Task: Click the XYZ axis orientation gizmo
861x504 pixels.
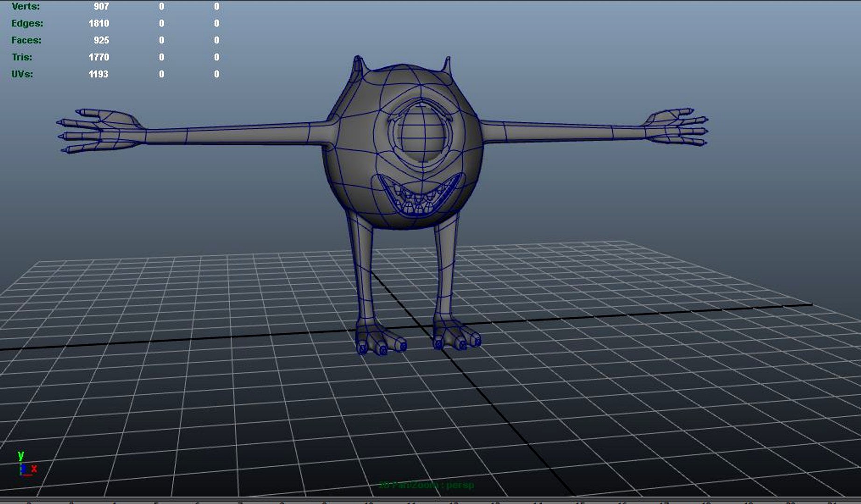Action: (27, 463)
